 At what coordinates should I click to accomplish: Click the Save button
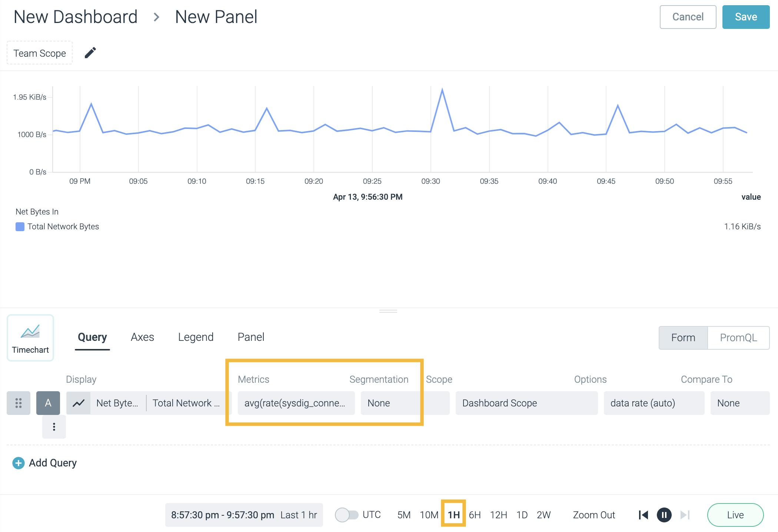746,17
